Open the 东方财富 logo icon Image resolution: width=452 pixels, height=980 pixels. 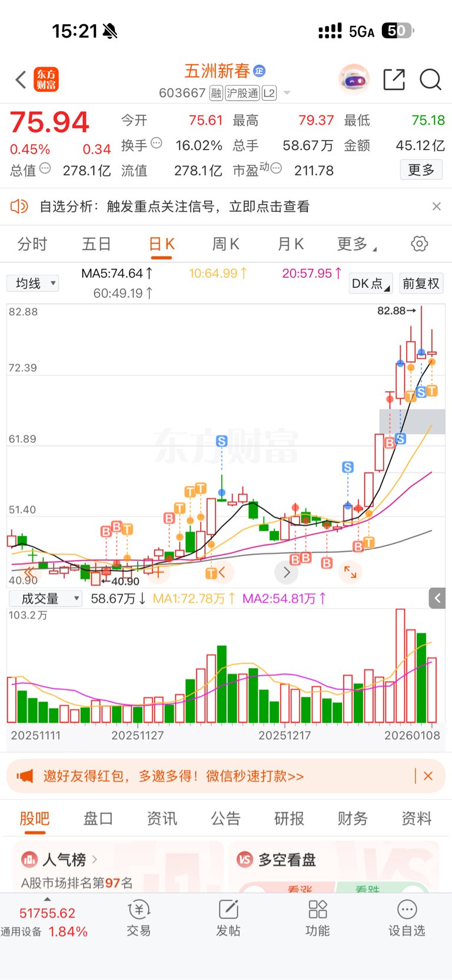[46, 79]
